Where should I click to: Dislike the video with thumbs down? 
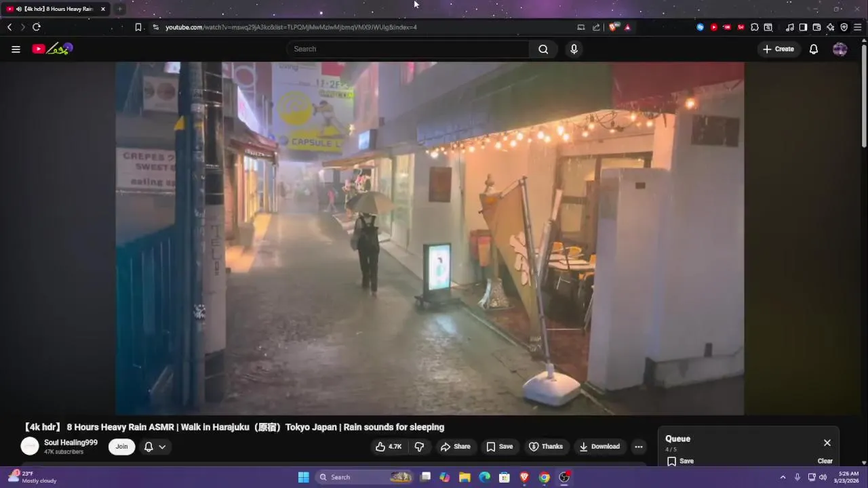coord(419,447)
